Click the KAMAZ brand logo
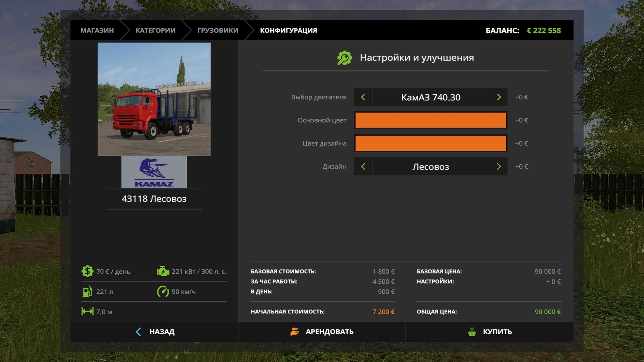The height and width of the screenshot is (362, 644). [154, 172]
